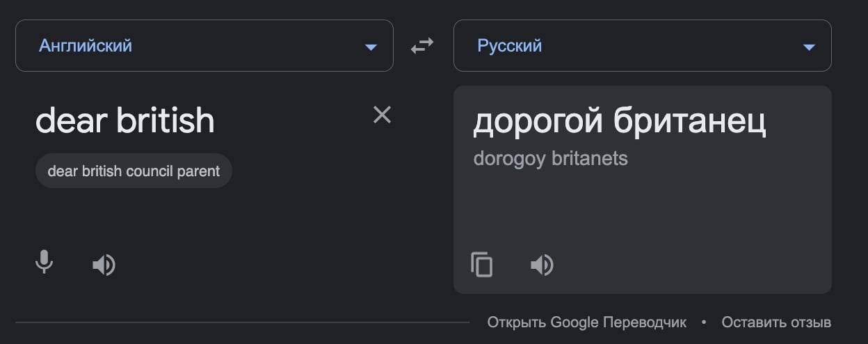Copy the Russian translation
868x344 pixels.
[482, 265]
